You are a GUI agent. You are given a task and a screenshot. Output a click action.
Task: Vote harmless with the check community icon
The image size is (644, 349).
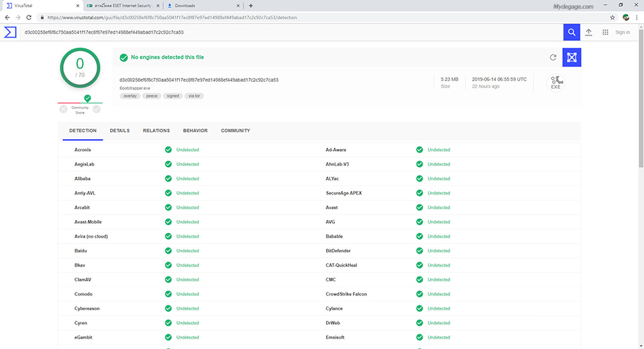(97, 109)
